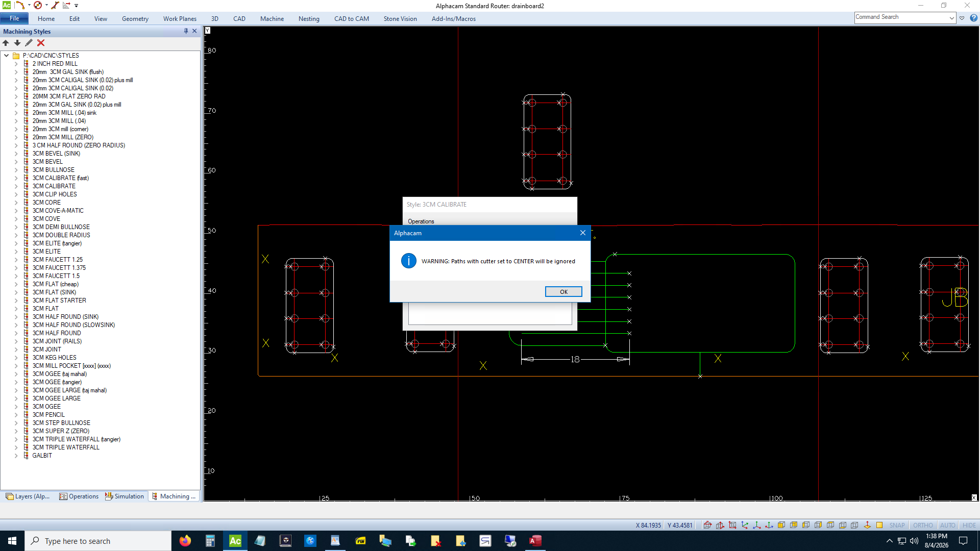Open the Calculator from taskbar
The height and width of the screenshot is (551, 980).
coord(210,541)
